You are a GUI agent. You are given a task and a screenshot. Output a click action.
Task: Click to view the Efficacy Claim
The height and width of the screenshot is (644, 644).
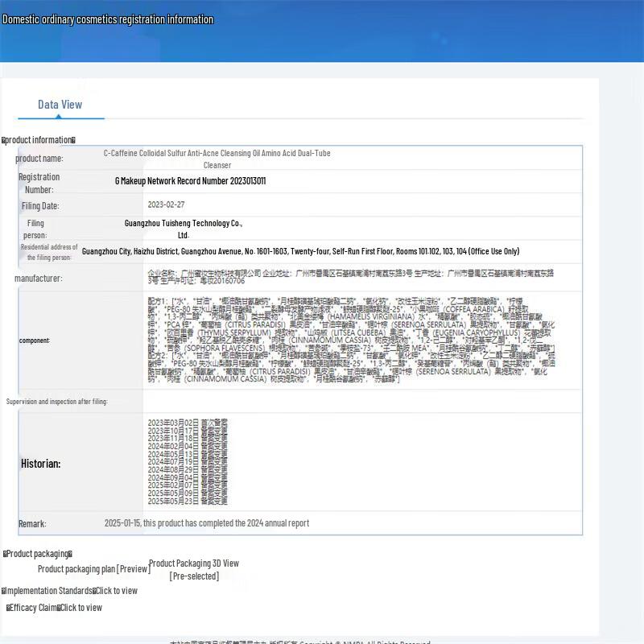coord(81,608)
